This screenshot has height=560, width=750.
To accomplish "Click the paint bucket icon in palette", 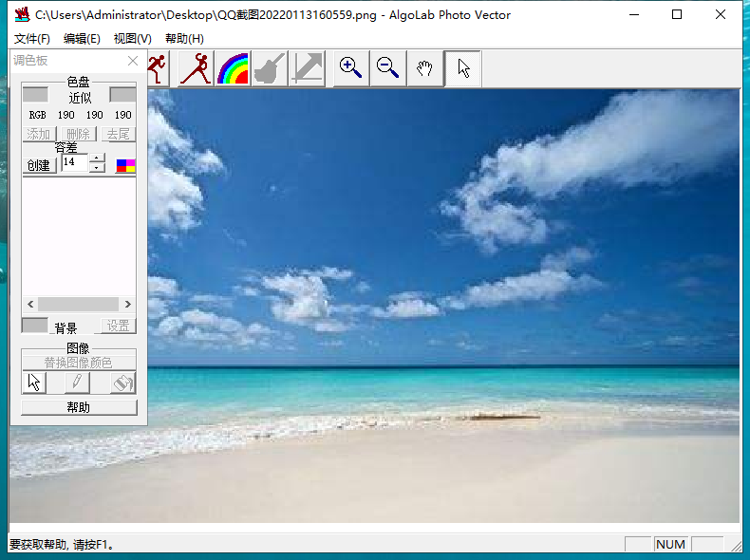I will tap(122, 383).
